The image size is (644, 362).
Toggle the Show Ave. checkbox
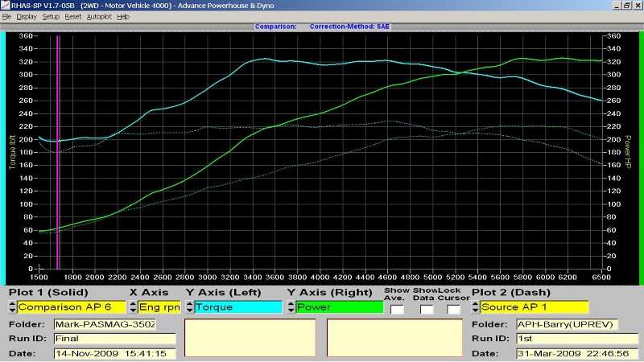397,310
